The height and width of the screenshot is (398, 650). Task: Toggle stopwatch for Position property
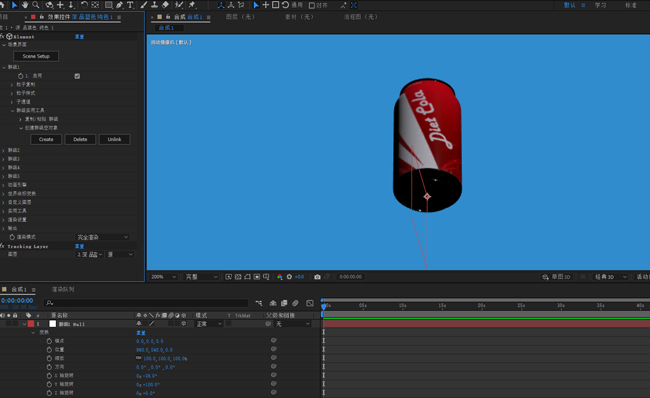coord(49,349)
